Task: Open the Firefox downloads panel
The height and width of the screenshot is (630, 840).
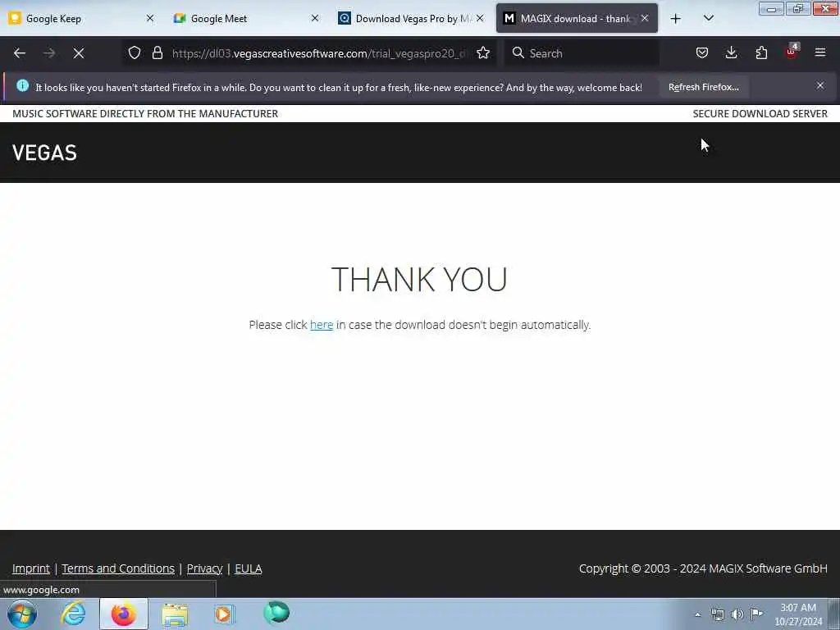Action: click(x=731, y=52)
